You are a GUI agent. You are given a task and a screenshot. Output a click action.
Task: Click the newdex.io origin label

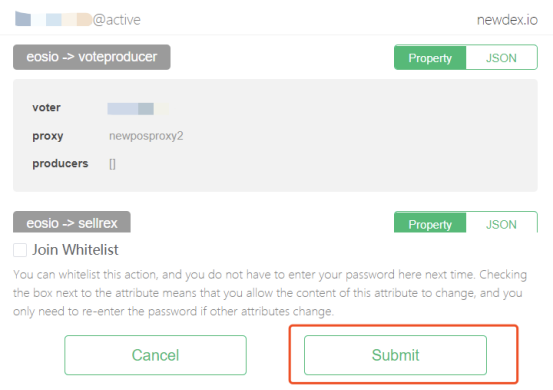click(507, 20)
